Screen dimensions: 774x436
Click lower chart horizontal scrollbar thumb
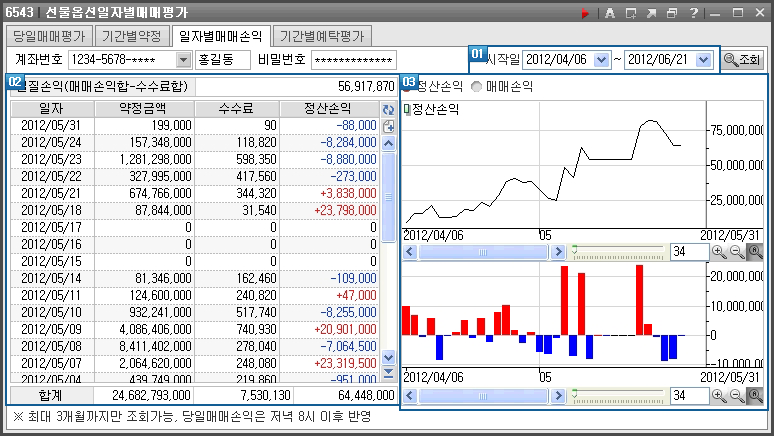(x=483, y=396)
